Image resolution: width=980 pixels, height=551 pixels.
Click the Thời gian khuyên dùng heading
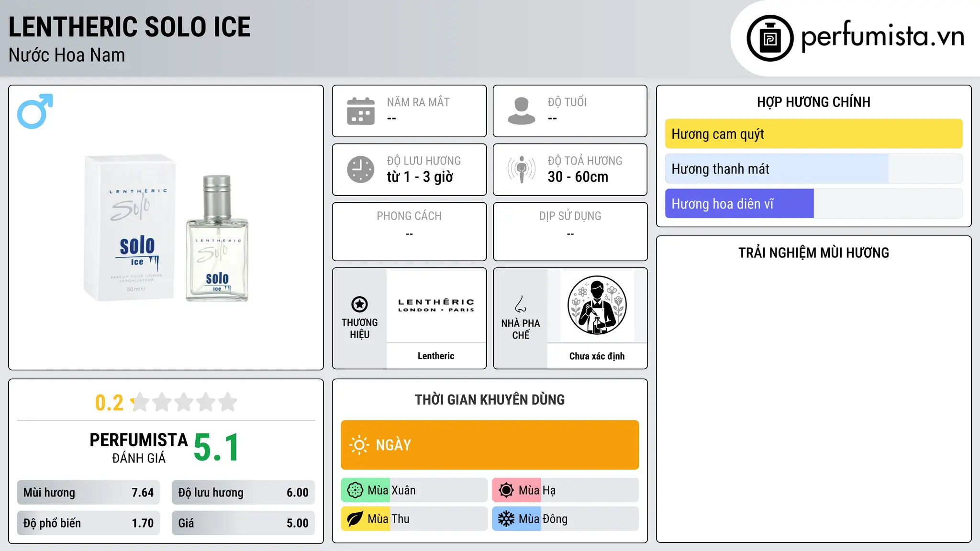[490, 399]
